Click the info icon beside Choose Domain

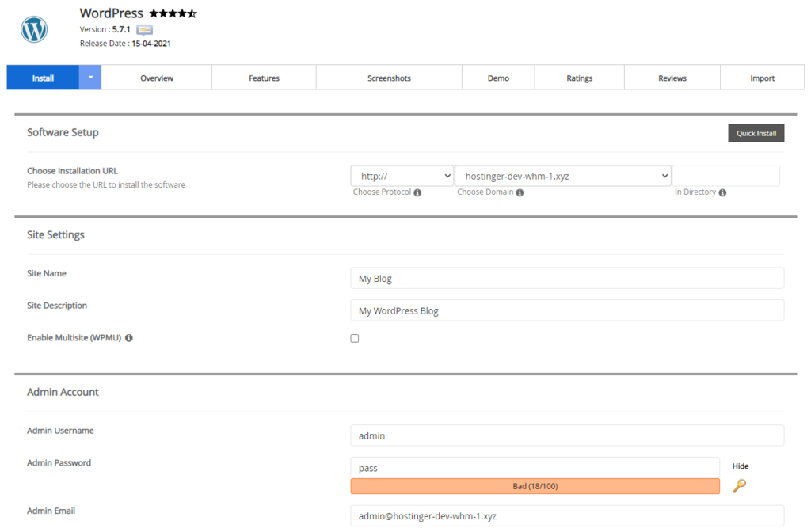(x=520, y=192)
